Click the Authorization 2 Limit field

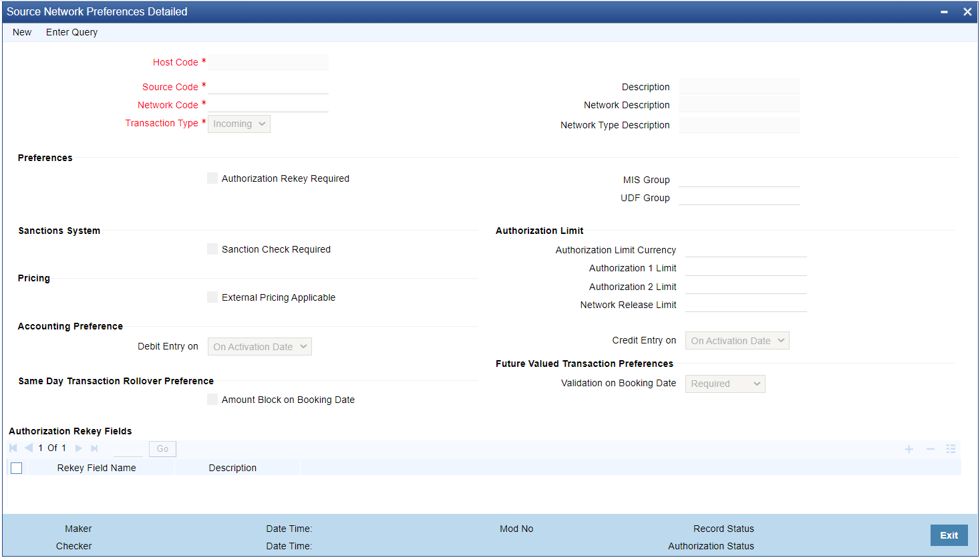coord(746,286)
